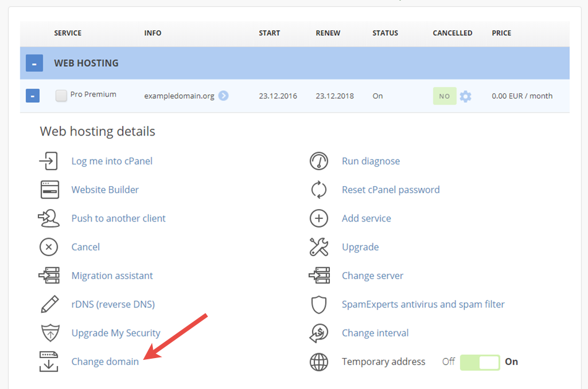Click the SpamExperts shield icon
The height and width of the screenshot is (389, 588).
point(319,304)
